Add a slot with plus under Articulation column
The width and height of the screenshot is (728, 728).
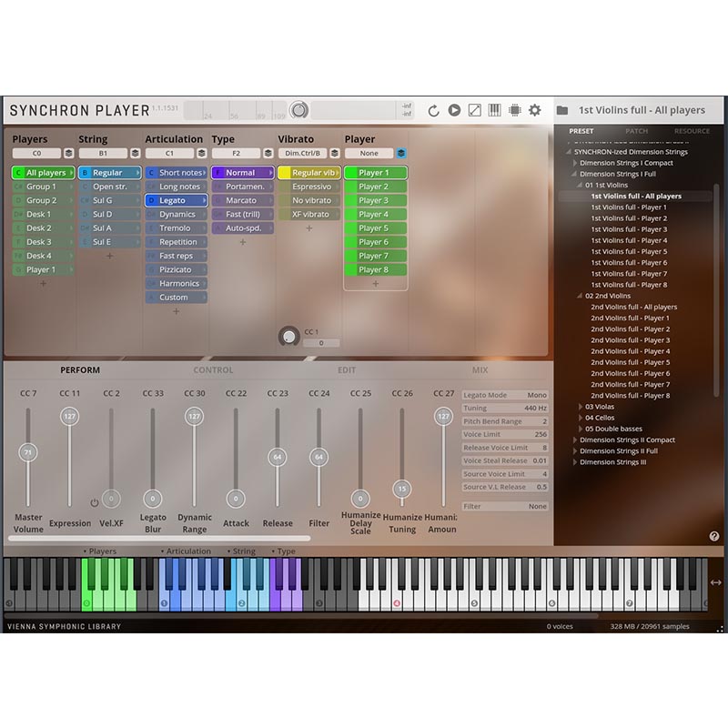pyautogui.click(x=176, y=311)
